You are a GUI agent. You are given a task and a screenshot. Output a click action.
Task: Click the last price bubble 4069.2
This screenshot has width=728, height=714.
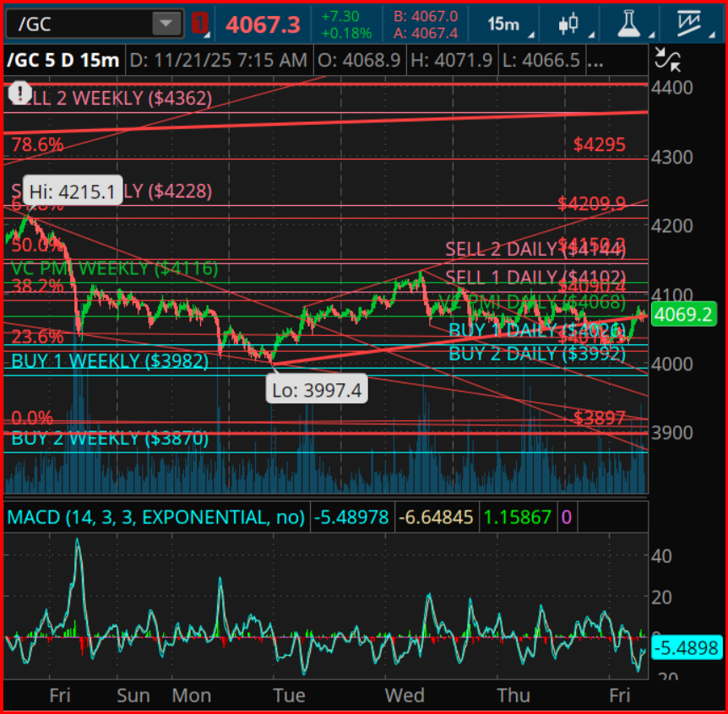pyautogui.click(x=685, y=314)
